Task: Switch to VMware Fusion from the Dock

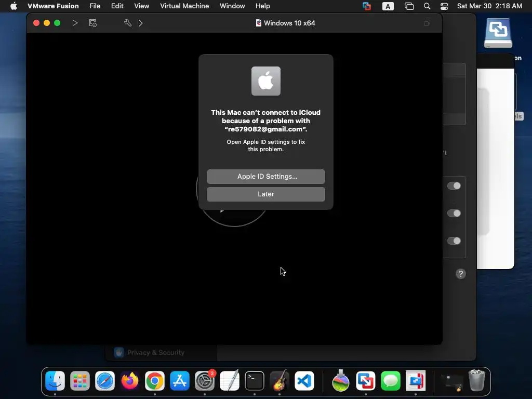Action: pyautogui.click(x=366, y=381)
